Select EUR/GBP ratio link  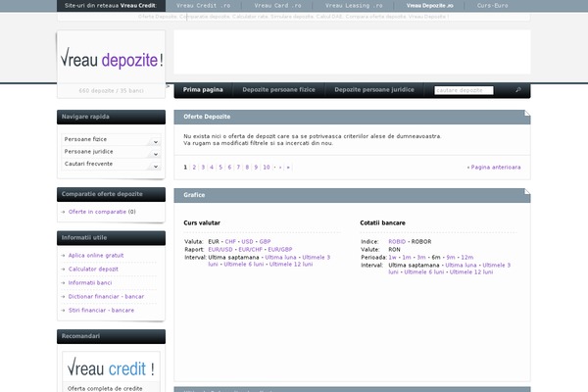[280, 250]
